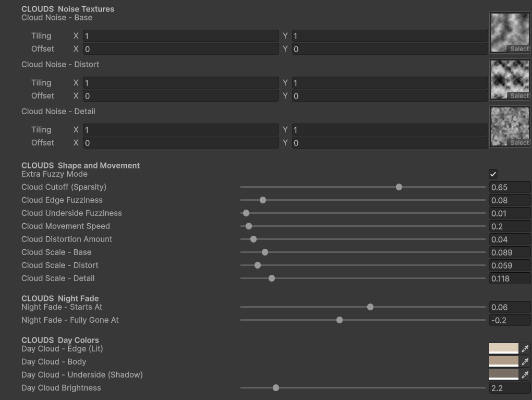Open Day Cloud Body color swatch
Viewport: 532px width, 400px height.
pos(503,361)
